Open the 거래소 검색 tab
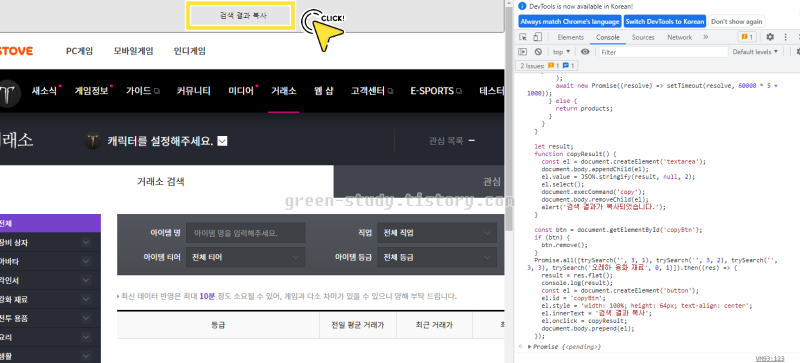This screenshot has height=363, width=800. pos(161,181)
